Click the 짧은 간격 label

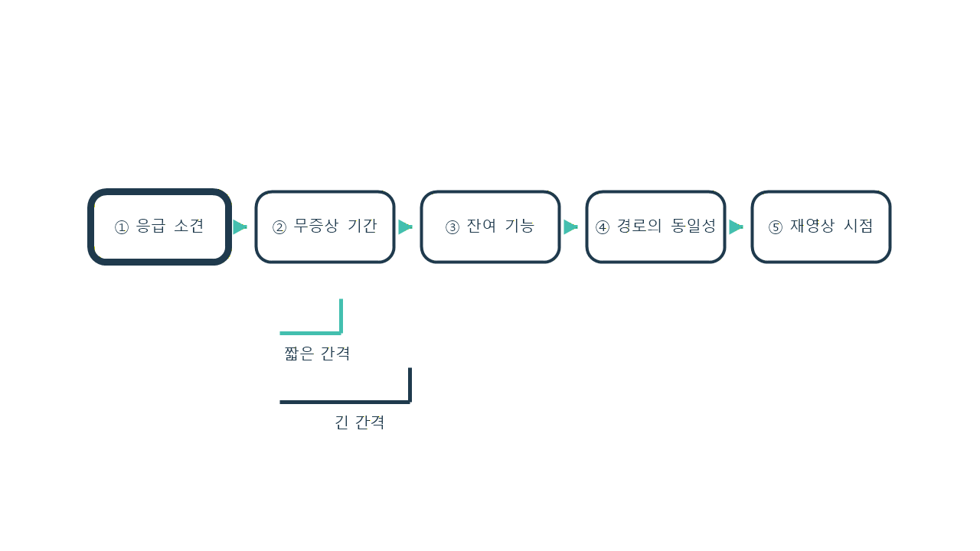coord(317,354)
